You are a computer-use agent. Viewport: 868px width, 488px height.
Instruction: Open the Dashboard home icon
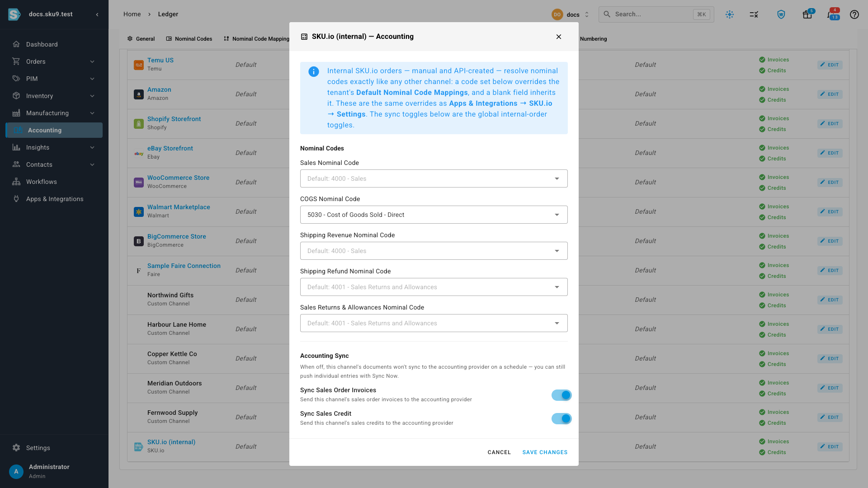(x=16, y=44)
